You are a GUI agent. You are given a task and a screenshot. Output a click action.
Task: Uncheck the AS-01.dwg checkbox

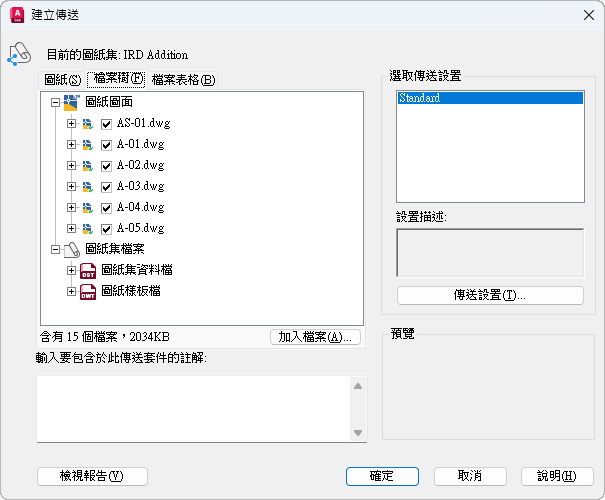point(107,124)
